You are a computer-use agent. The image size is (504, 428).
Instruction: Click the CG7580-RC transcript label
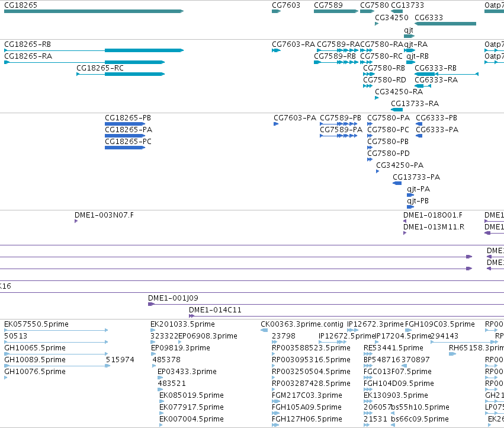tap(381, 56)
